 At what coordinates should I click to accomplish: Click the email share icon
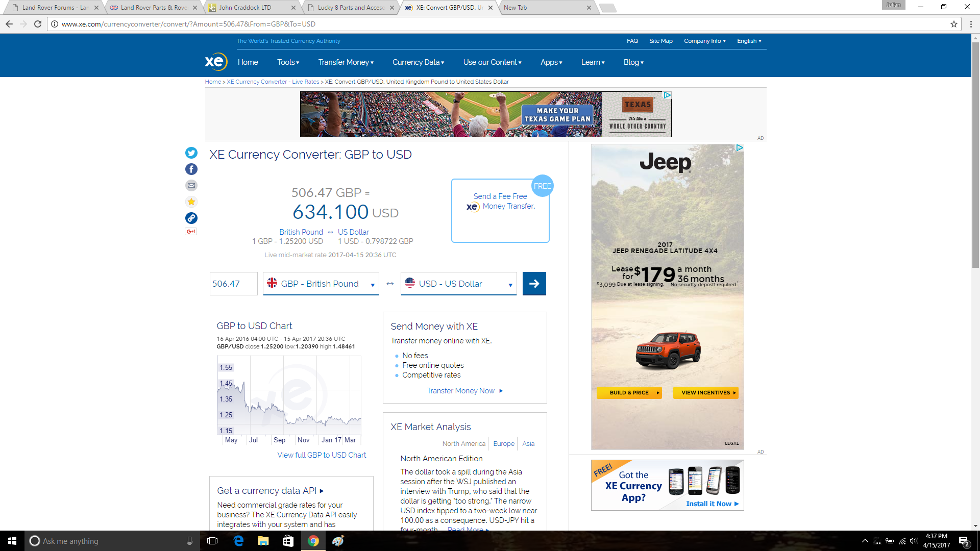[x=191, y=185]
